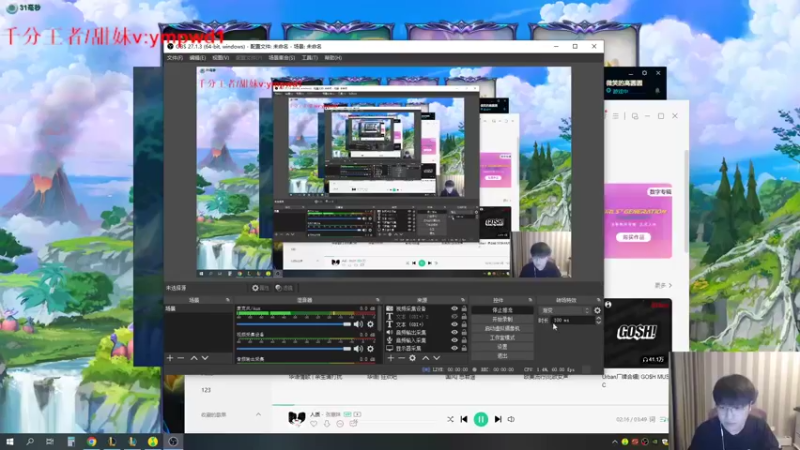Open the 工具(T) menu in OBS
The image size is (800, 450).
coord(310,58)
